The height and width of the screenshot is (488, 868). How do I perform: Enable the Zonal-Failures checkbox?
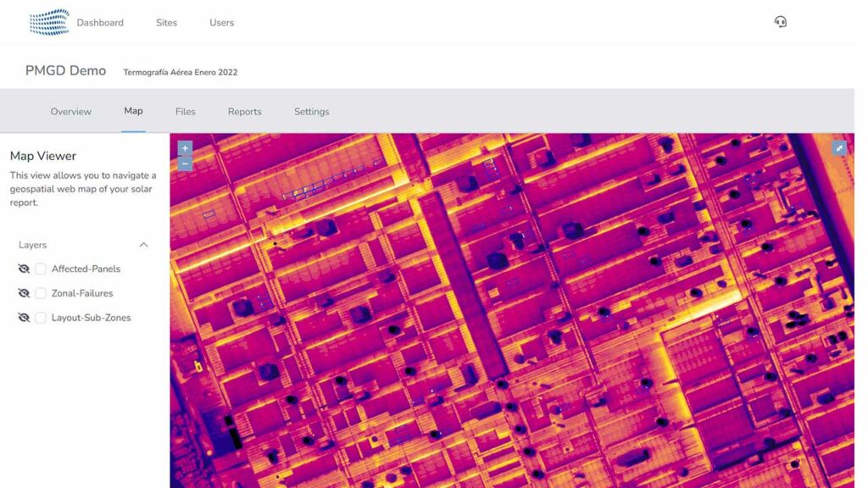(x=40, y=293)
